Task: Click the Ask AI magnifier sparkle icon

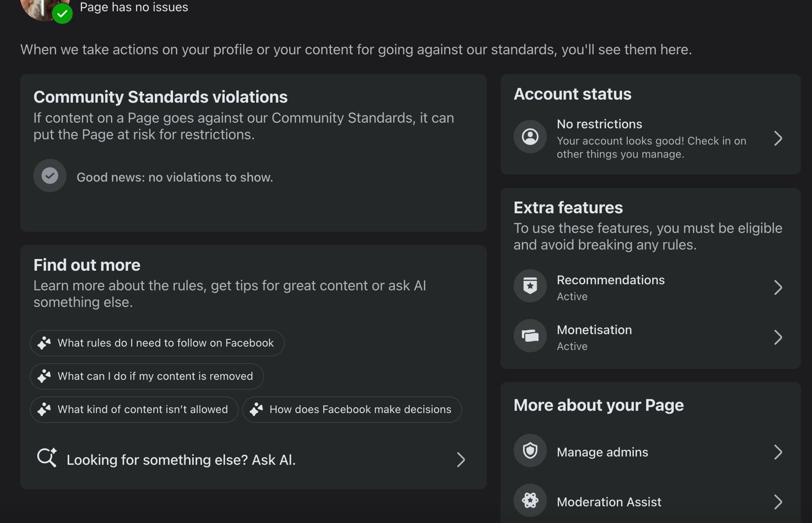Action: [x=47, y=458]
